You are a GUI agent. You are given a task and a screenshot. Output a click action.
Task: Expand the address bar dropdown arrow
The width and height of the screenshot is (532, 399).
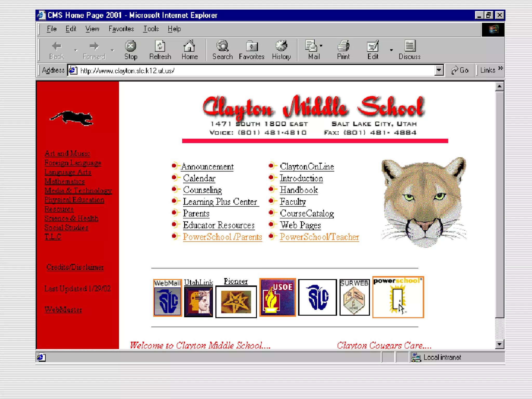click(x=438, y=70)
